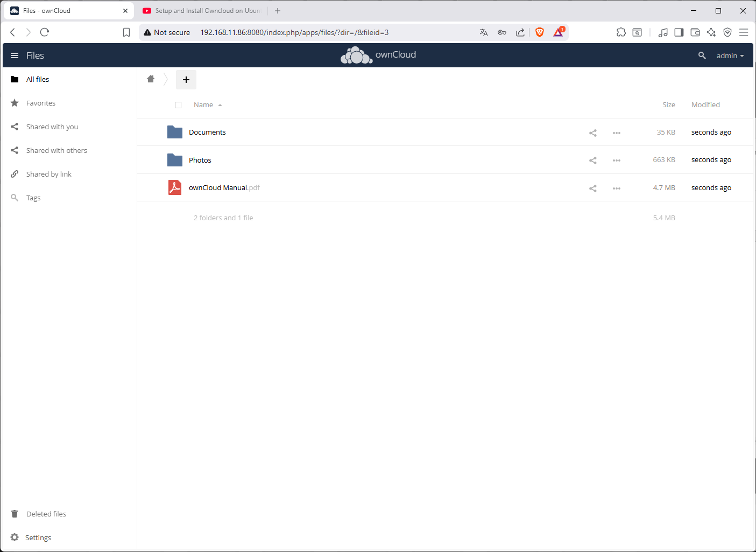The width and height of the screenshot is (756, 552).
Task: Open more actions menu for Documents folder
Action: click(617, 132)
